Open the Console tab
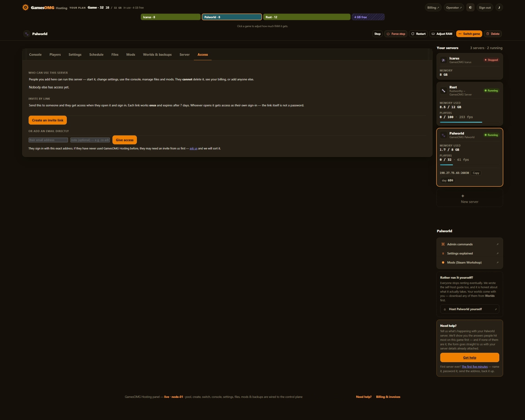The image size is (525, 420). (x=35, y=55)
